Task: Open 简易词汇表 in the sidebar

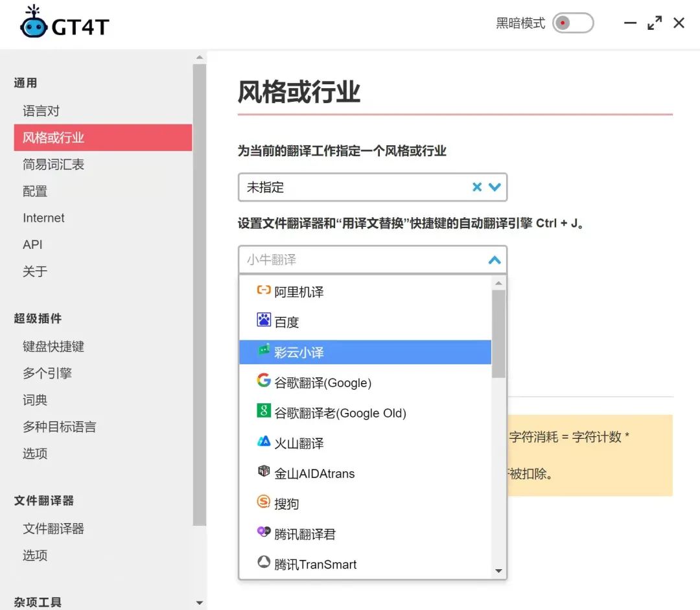Action: (x=102, y=165)
